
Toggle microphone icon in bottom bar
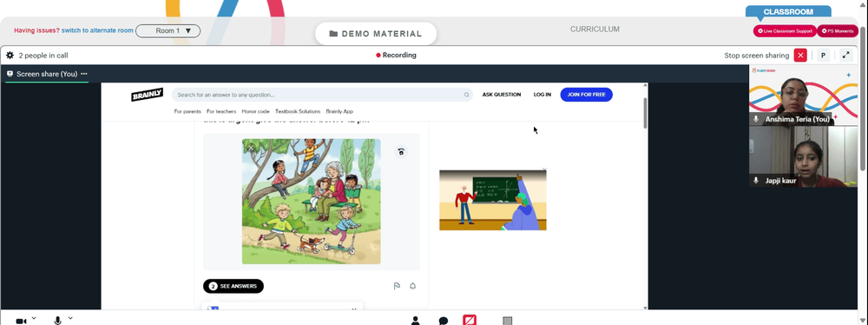[57, 322]
